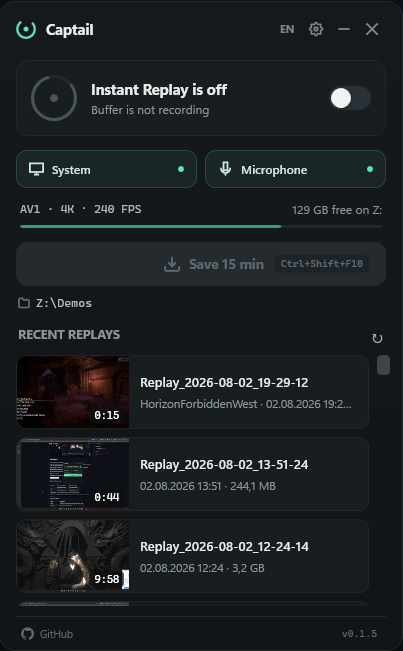This screenshot has height=651, width=403.
Task: Click the folder icon beside Z:\Demos
Action: coord(24,303)
